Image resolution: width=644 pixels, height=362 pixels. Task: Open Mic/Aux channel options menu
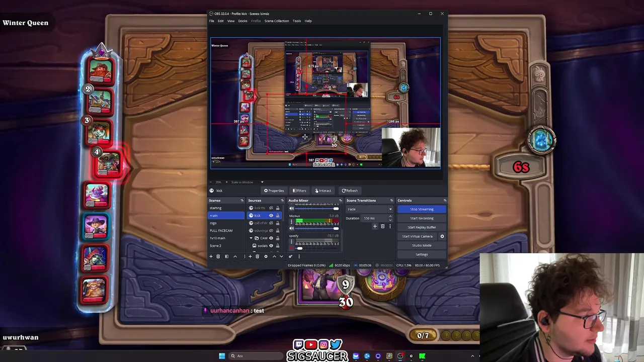pyautogui.click(x=291, y=222)
